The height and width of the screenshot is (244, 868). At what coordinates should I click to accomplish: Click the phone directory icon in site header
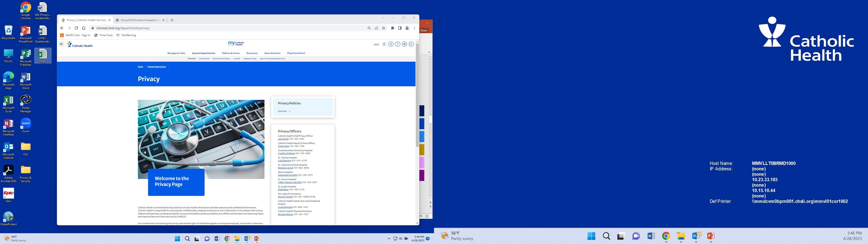(404, 44)
